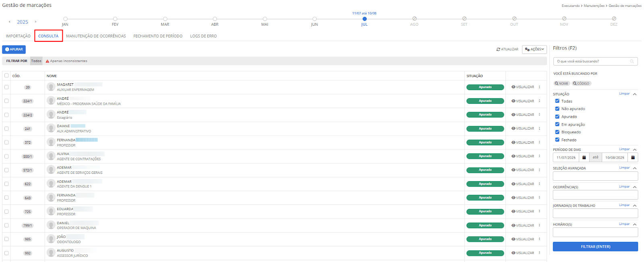The height and width of the screenshot is (262, 644).
Task: Collapse the Ocorrência(s) filter section
Action: 635,187
